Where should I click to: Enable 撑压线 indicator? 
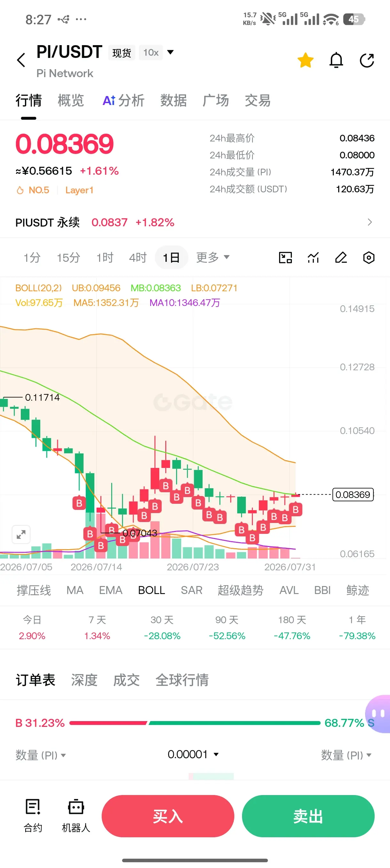click(x=34, y=590)
